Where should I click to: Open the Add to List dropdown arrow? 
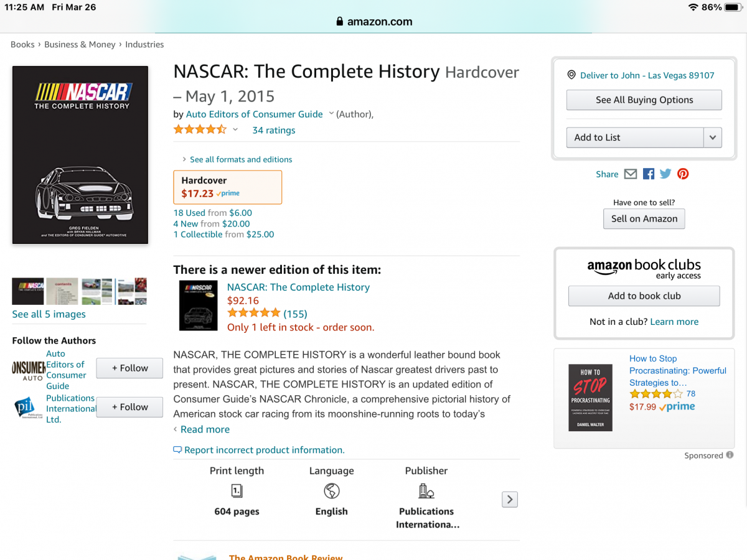(713, 138)
